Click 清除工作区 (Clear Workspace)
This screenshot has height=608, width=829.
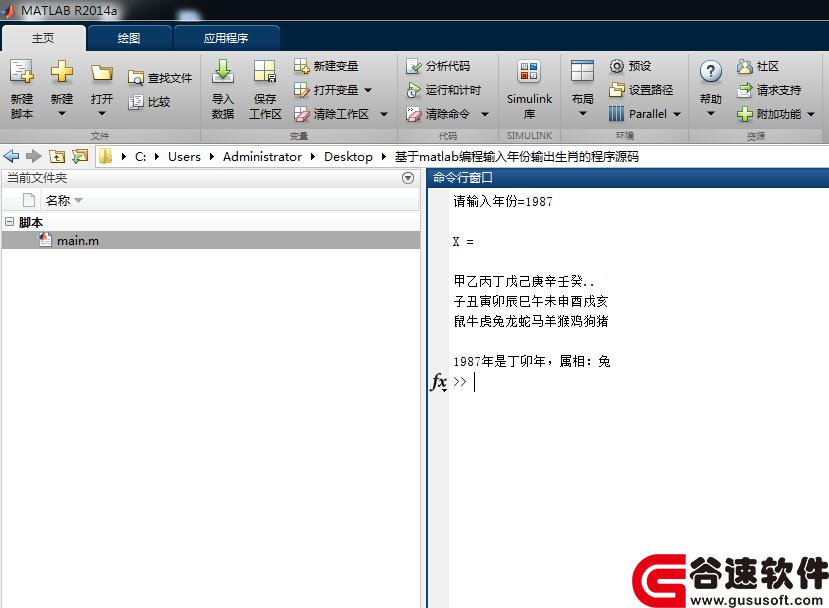(x=331, y=114)
